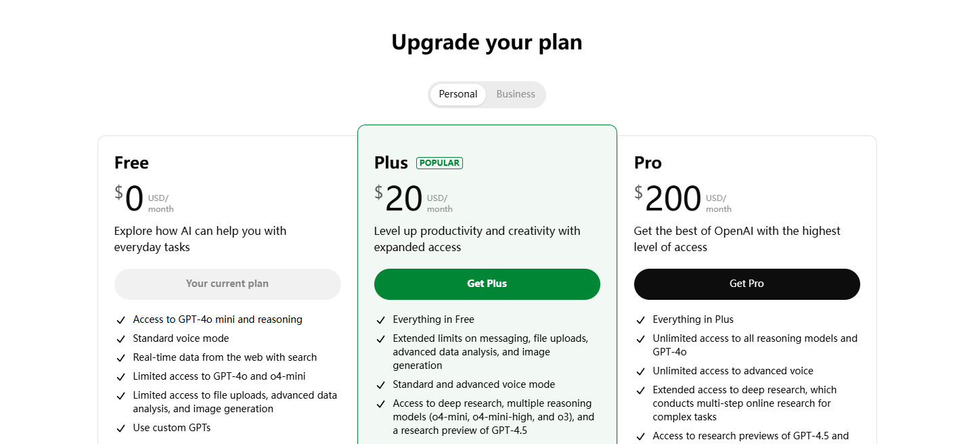Click checkmark beside Everything in Plus
980x444 pixels.
(x=640, y=320)
